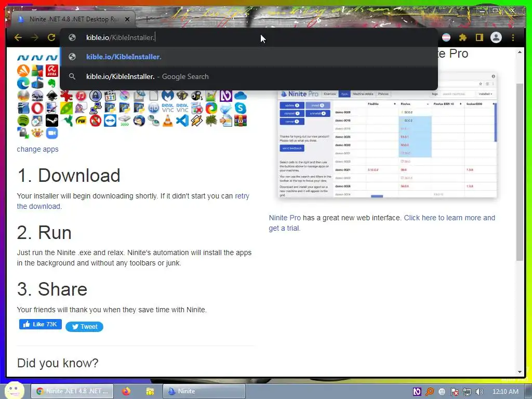The height and width of the screenshot is (399, 532).
Task: Click the ShareX colorful ring icon
Action: (x=211, y=108)
